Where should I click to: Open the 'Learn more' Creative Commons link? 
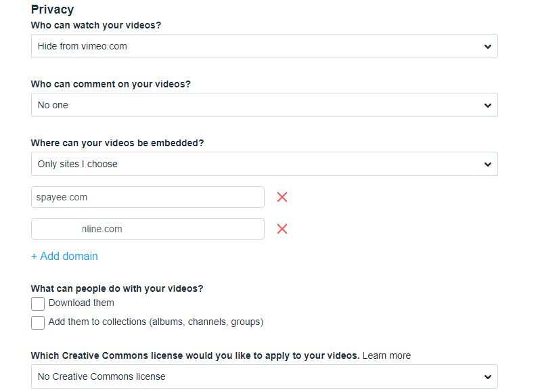click(x=386, y=355)
